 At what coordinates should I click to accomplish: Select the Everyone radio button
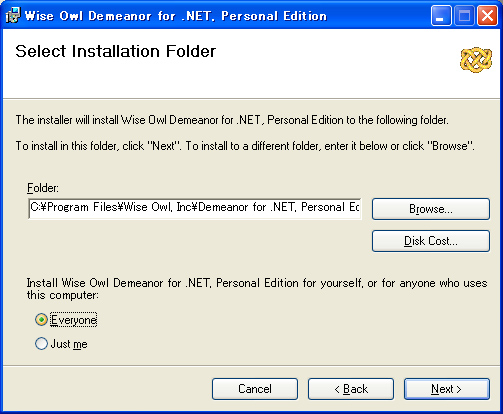(x=41, y=320)
